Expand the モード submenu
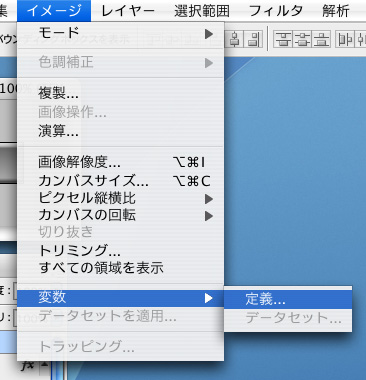The image size is (366, 380). coord(121,33)
